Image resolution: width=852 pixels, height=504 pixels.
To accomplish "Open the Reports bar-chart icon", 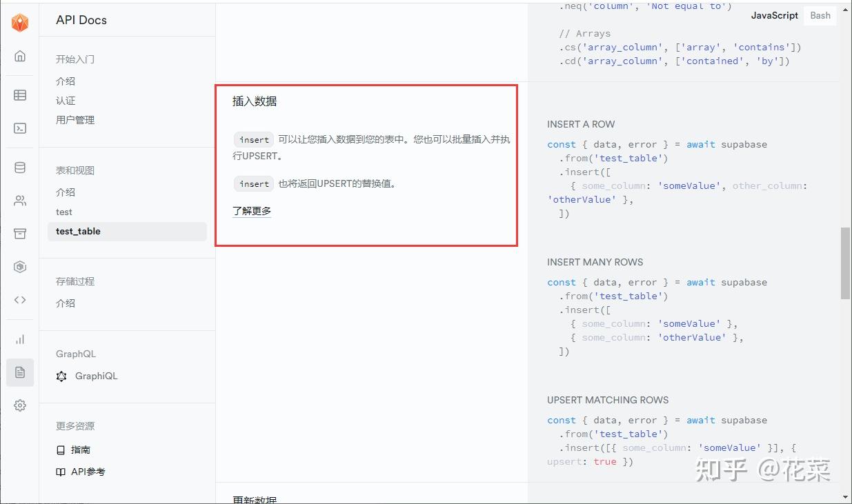I will 19,339.
